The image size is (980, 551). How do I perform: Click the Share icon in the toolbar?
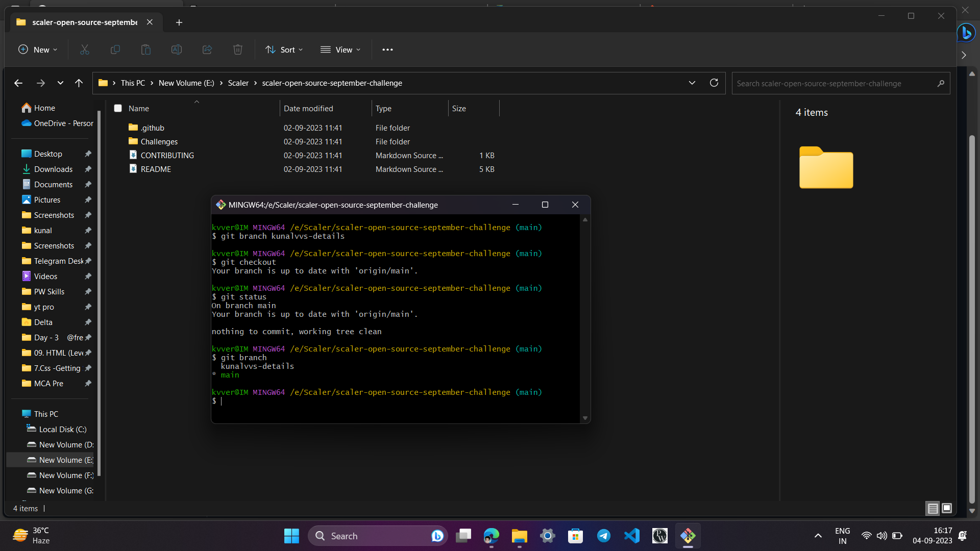[x=207, y=49]
